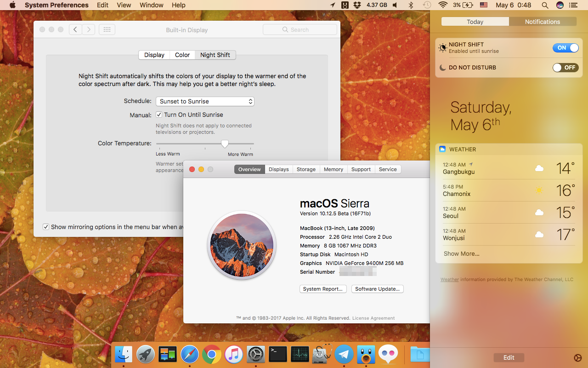Open Tweetbot bird icon in dock

(366, 354)
